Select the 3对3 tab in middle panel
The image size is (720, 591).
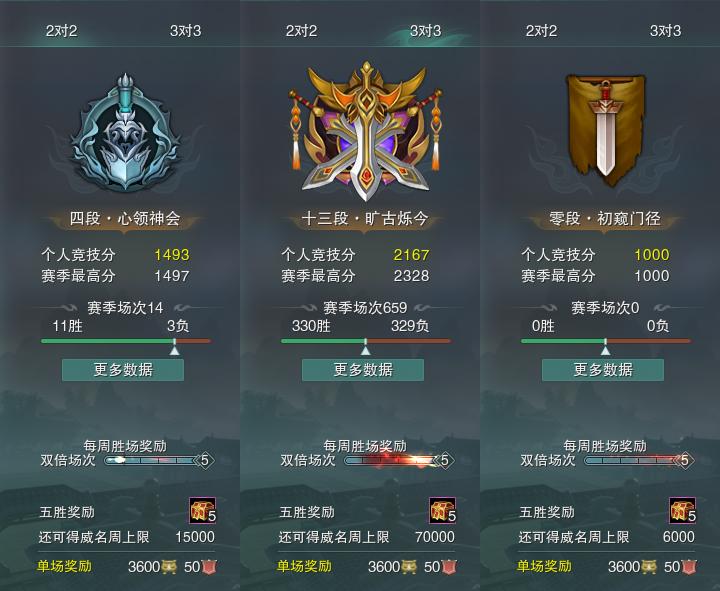click(x=425, y=31)
